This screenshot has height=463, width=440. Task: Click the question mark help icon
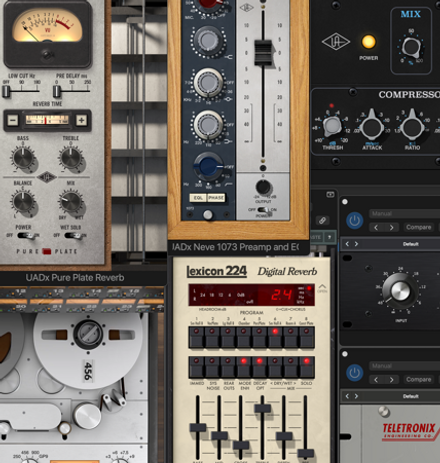329,237
